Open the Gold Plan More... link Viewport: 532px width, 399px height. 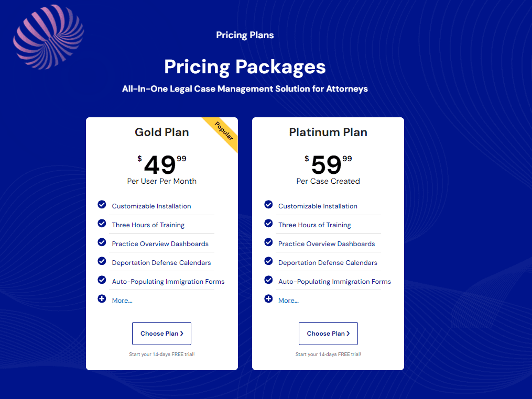pos(122,301)
